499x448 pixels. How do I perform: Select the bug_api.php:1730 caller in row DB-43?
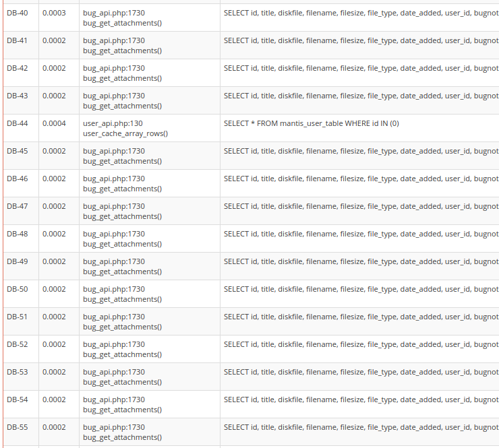coord(113,96)
